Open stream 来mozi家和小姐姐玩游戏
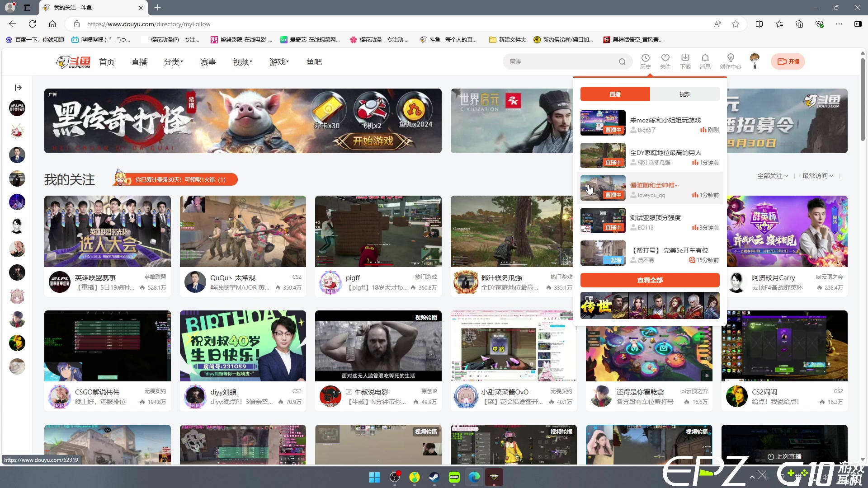 pos(650,123)
